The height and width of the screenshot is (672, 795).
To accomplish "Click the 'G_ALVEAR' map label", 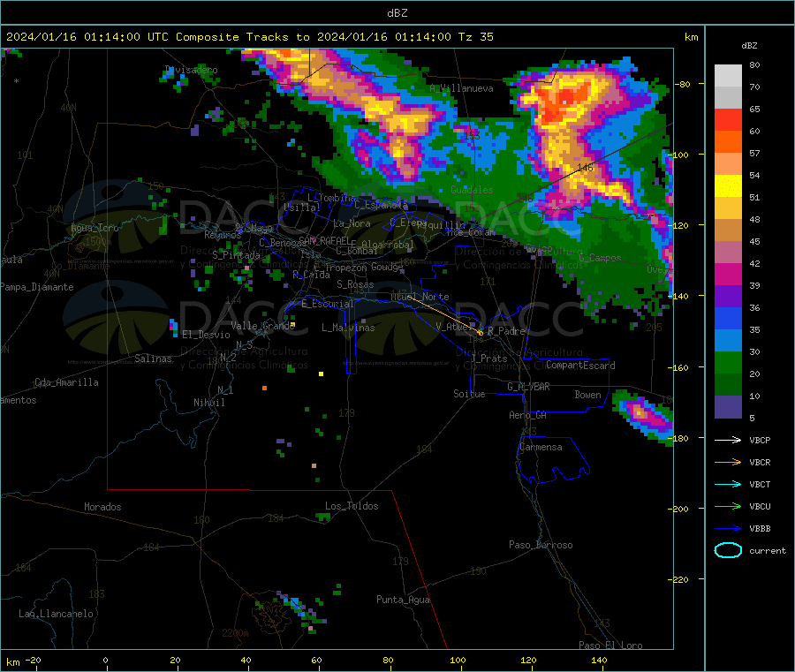I will pos(528,387).
